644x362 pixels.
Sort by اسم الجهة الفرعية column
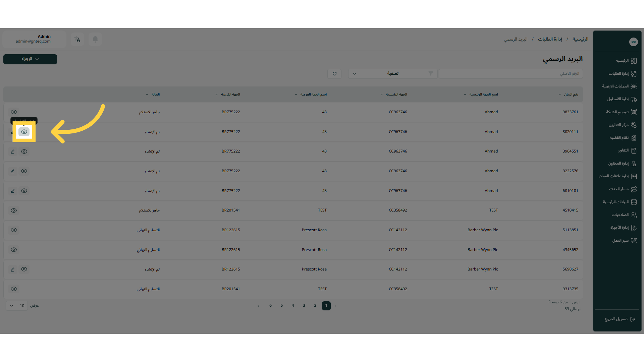tap(311, 95)
